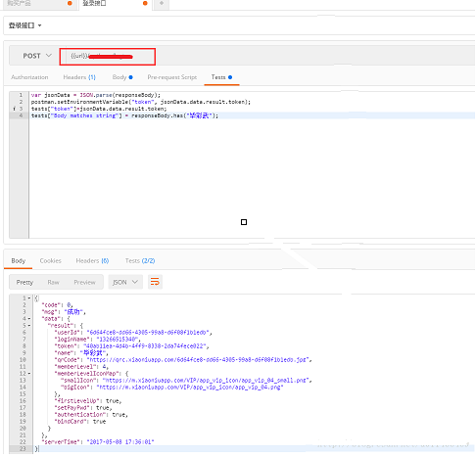Screen dimensions: 476x457
Task: Collapse the "data" object fold arrow at line 4
Action: click(29, 319)
